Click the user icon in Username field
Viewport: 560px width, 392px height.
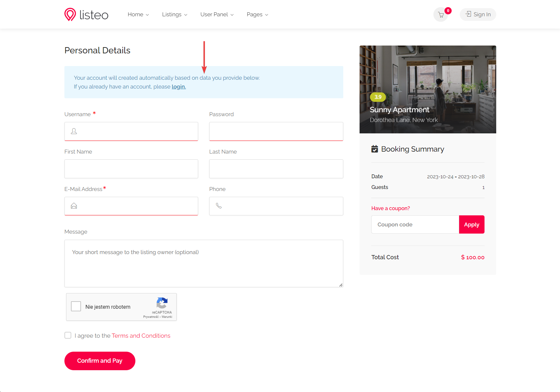(x=74, y=131)
